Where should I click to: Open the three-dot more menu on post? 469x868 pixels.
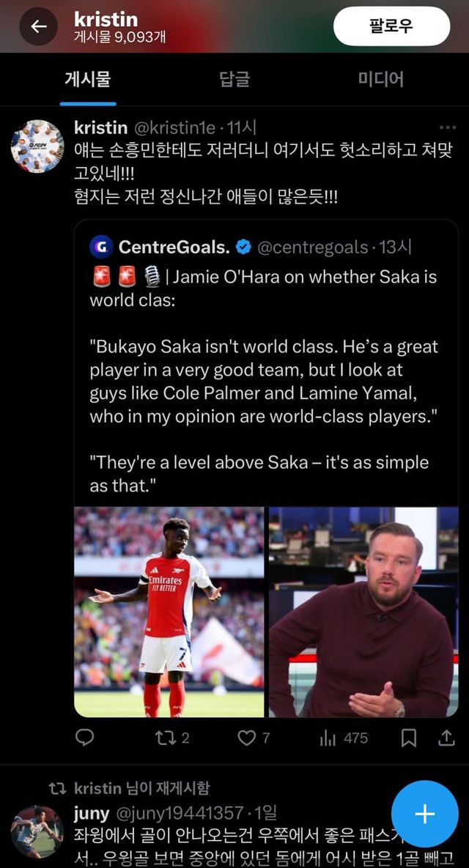pyautogui.click(x=447, y=127)
